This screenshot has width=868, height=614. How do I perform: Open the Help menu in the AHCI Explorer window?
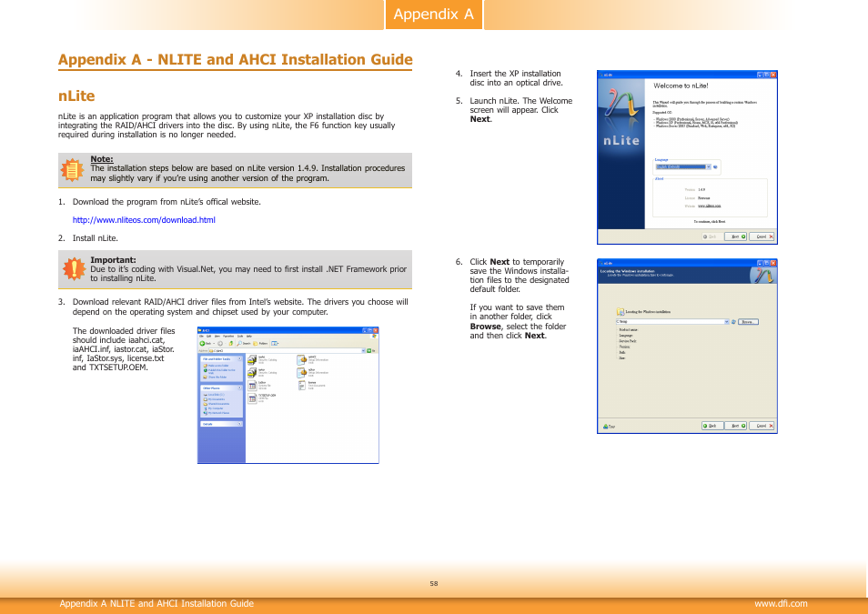tap(249, 336)
